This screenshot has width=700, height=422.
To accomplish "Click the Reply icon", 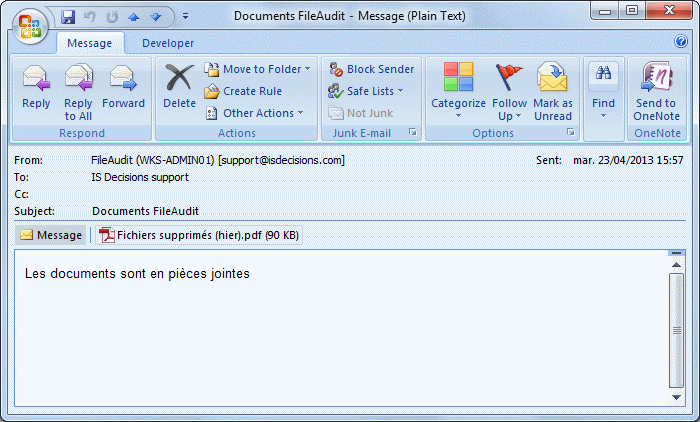I will coord(36,87).
